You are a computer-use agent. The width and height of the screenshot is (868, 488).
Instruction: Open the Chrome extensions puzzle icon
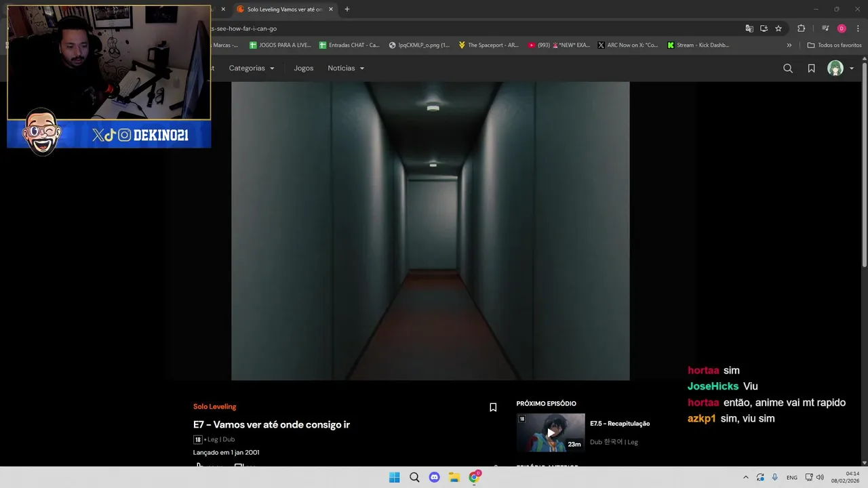(x=802, y=28)
